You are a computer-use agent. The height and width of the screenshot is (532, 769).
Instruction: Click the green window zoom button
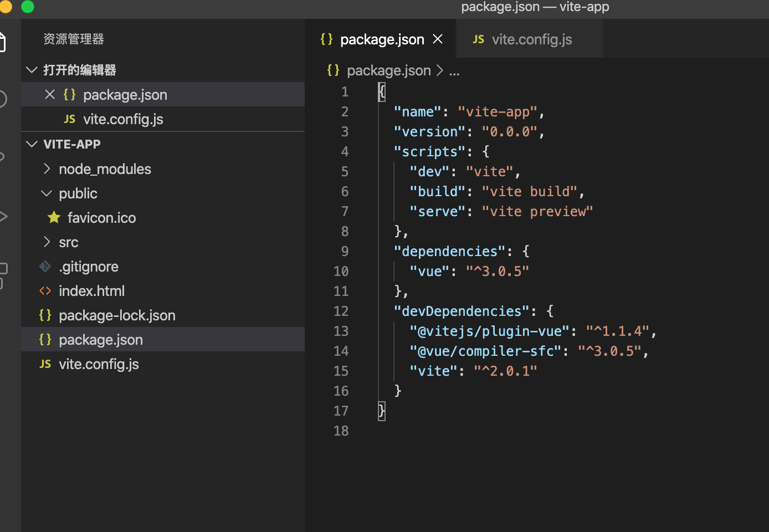28,7
